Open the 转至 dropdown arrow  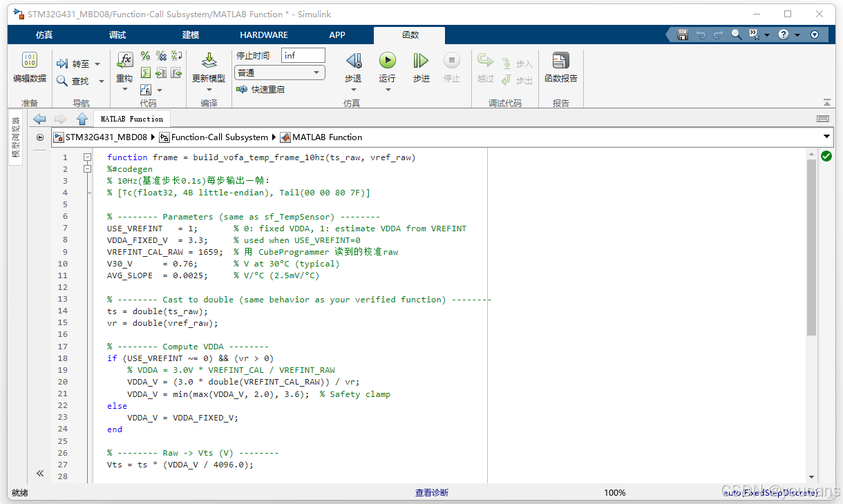click(x=97, y=64)
